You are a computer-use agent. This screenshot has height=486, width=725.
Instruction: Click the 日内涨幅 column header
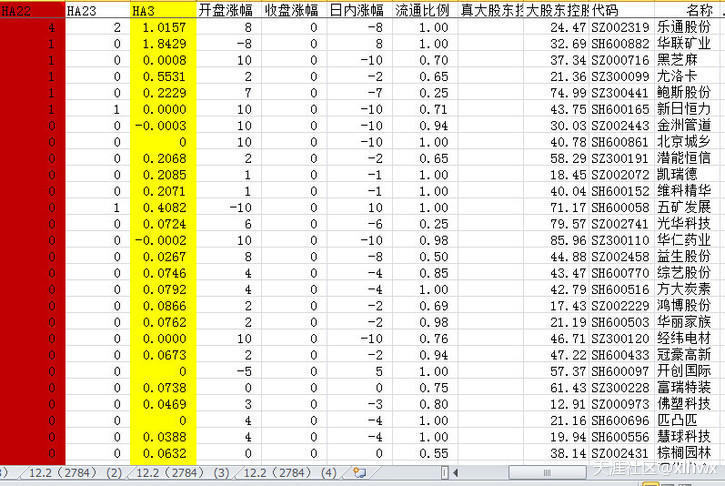click(357, 10)
